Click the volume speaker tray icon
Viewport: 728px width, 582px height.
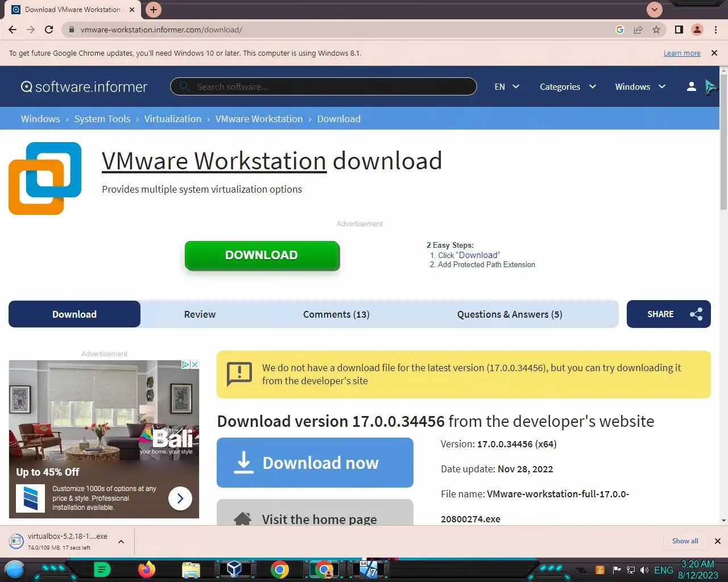pyautogui.click(x=644, y=570)
